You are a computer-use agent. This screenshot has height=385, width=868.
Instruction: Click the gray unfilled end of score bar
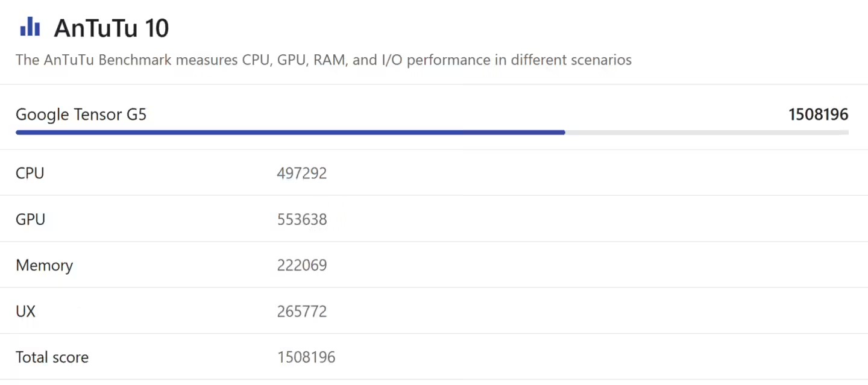705,133
